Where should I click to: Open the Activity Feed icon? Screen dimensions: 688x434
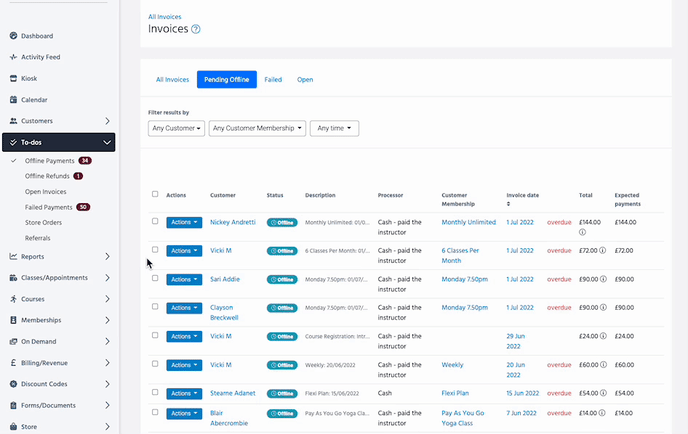[13, 57]
